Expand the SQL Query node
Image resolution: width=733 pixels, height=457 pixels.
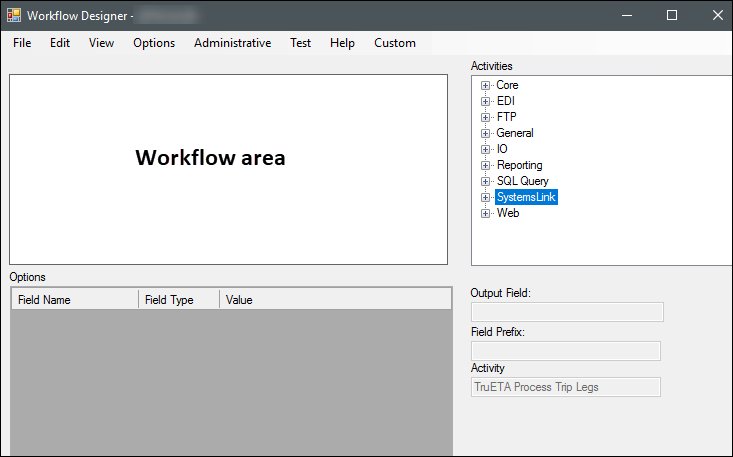click(485, 181)
